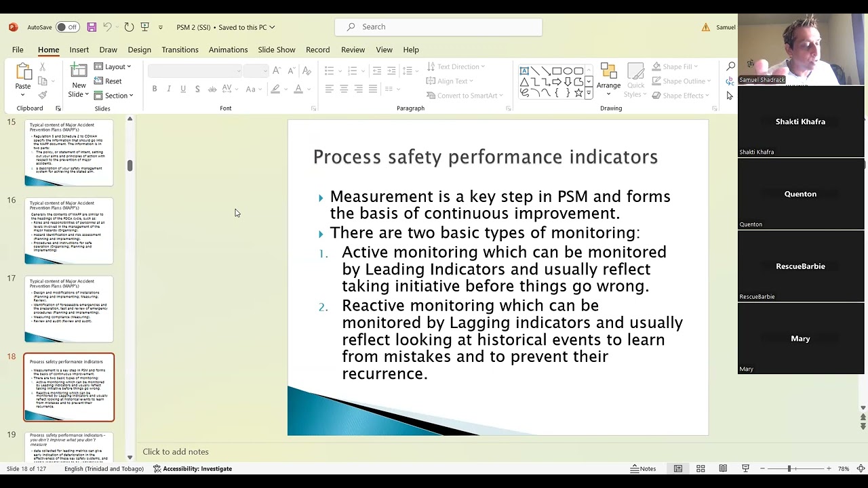This screenshot has height=488, width=868.
Task: Open Align Text dropdown
Action: pyautogui.click(x=450, y=81)
